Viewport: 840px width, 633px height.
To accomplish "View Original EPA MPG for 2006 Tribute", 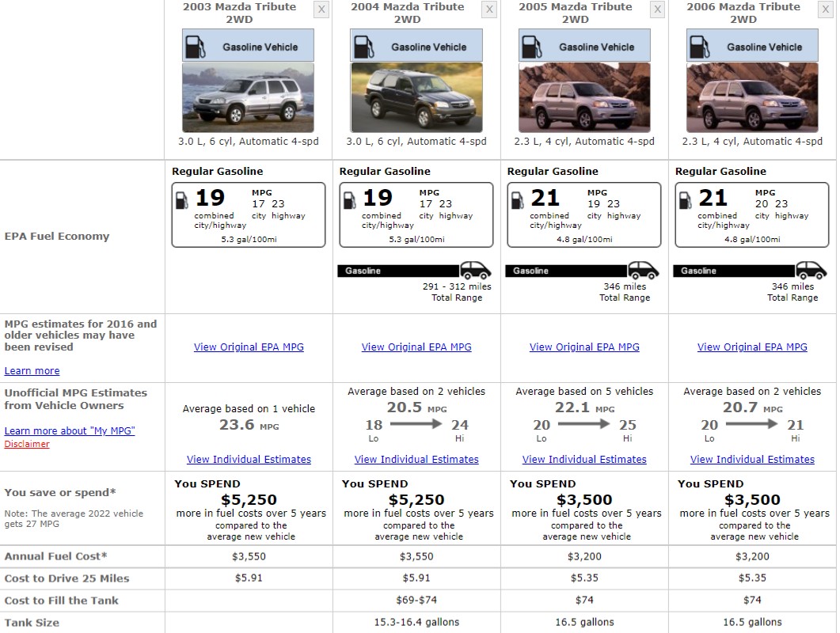I will 752,347.
